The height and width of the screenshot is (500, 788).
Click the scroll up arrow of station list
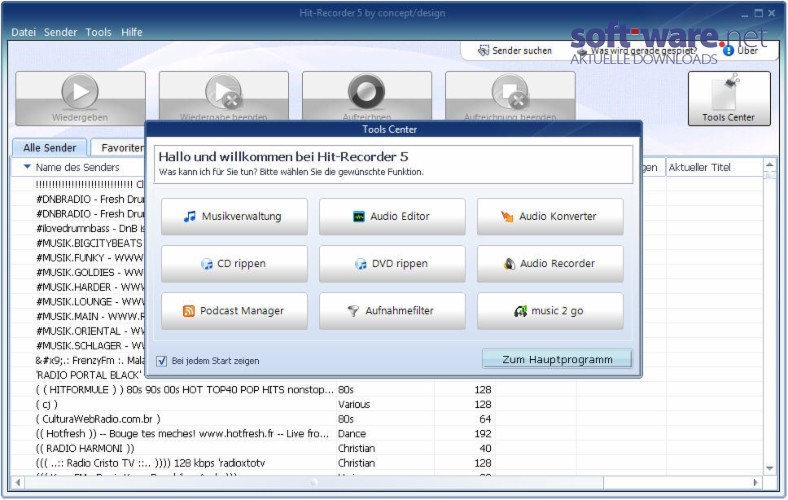click(769, 165)
